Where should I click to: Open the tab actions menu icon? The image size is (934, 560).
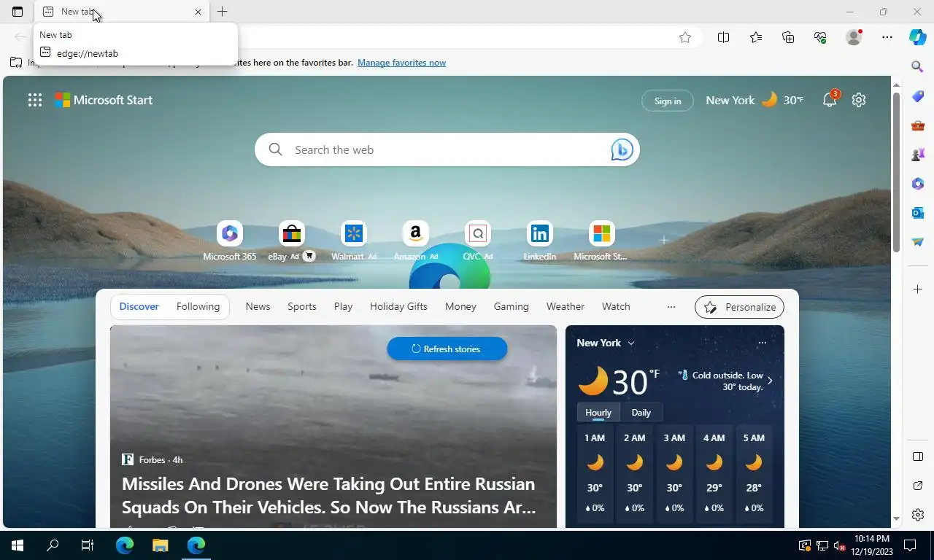coord(18,12)
